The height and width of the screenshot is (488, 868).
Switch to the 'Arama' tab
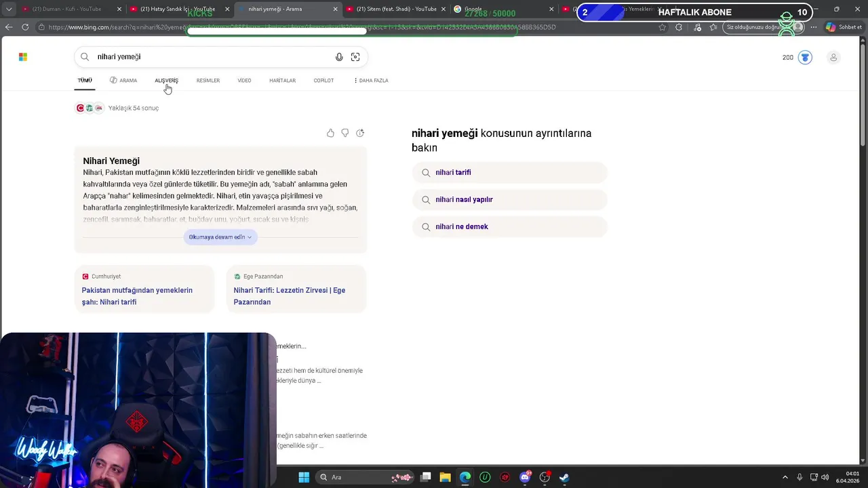123,81
